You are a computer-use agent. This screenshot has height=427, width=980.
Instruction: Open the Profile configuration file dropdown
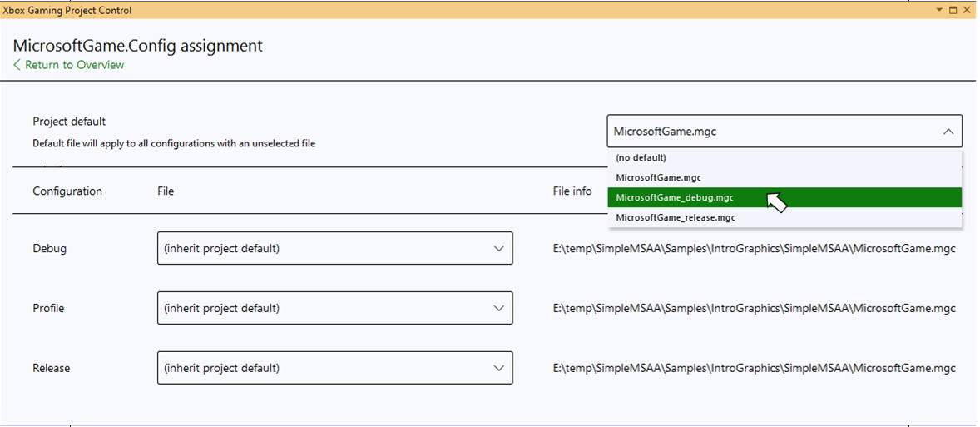point(335,308)
